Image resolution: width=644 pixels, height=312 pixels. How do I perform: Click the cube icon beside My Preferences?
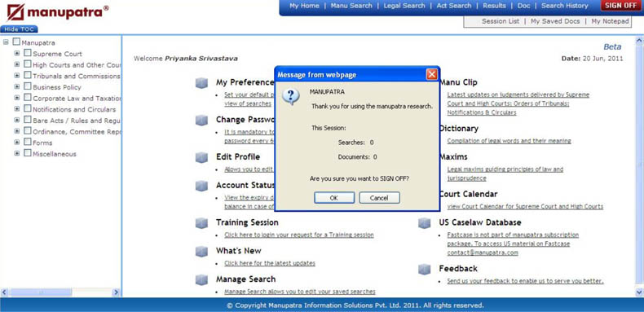tap(201, 83)
